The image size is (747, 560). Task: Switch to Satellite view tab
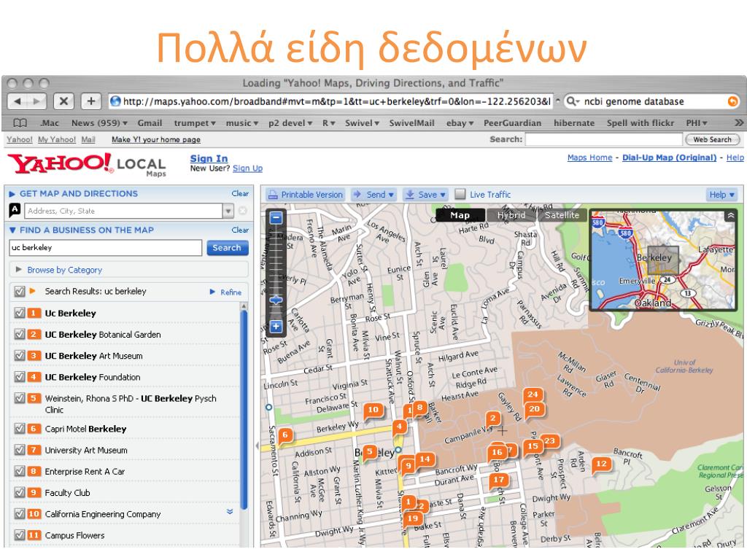point(562,215)
